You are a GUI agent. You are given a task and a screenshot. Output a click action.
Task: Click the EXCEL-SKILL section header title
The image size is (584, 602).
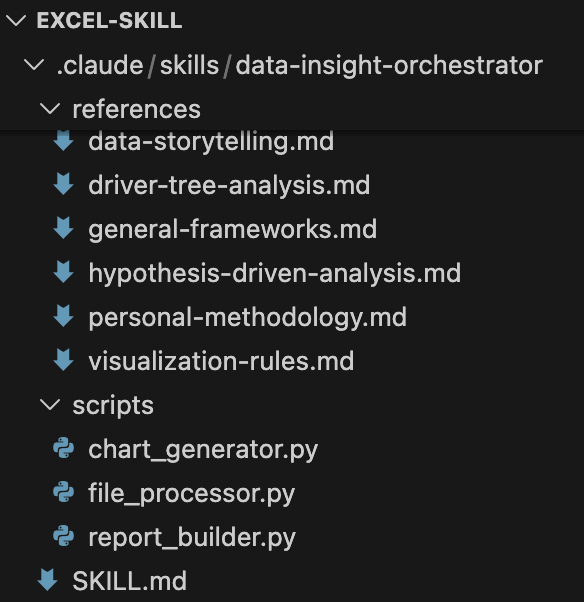pos(109,20)
